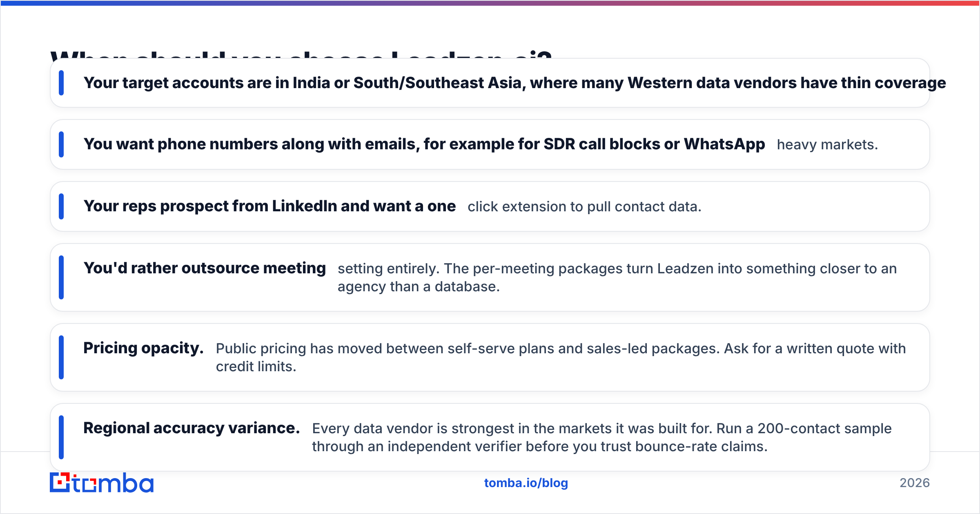Click blue accent bar on outsource meeting card
The height and width of the screenshot is (514, 980).
(61, 277)
